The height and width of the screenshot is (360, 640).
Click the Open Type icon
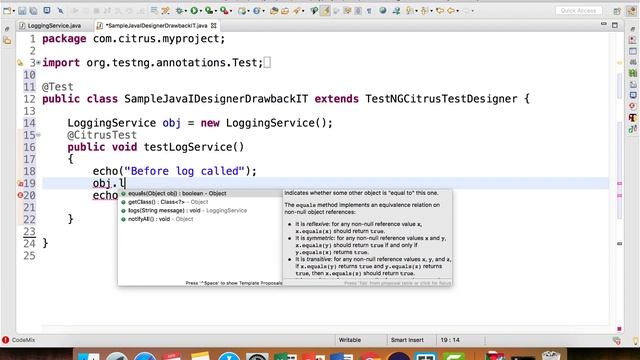(x=274, y=11)
